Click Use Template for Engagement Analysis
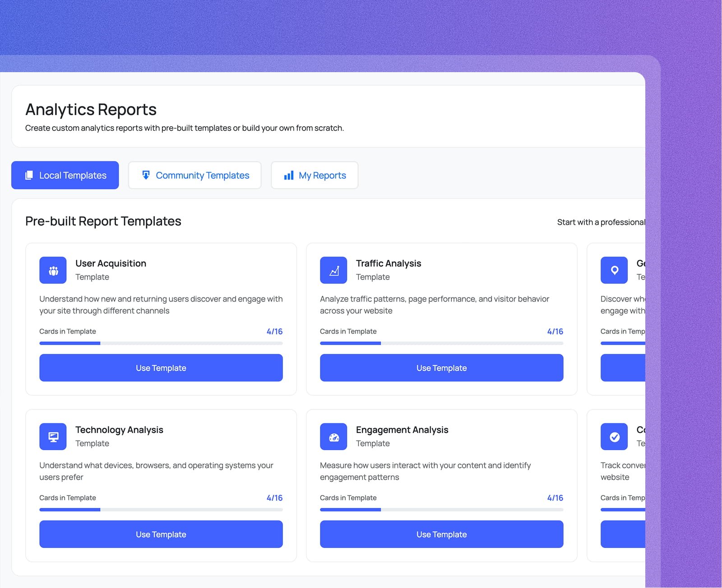 click(x=441, y=534)
